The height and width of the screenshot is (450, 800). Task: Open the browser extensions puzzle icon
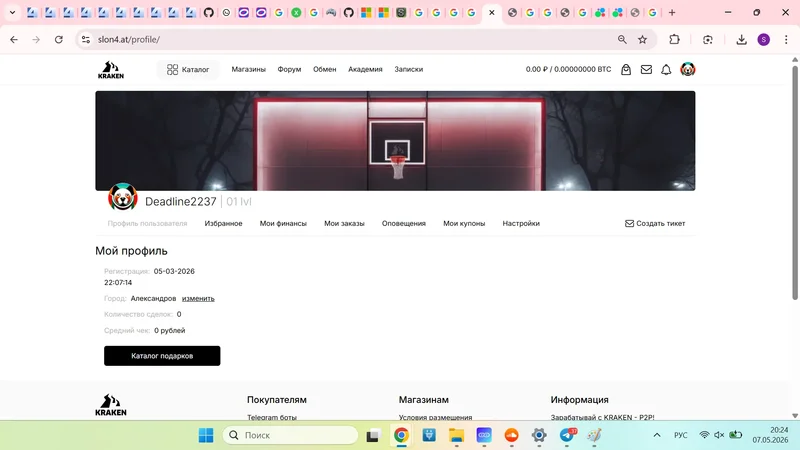pyautogui.click(x=674, y=39)
